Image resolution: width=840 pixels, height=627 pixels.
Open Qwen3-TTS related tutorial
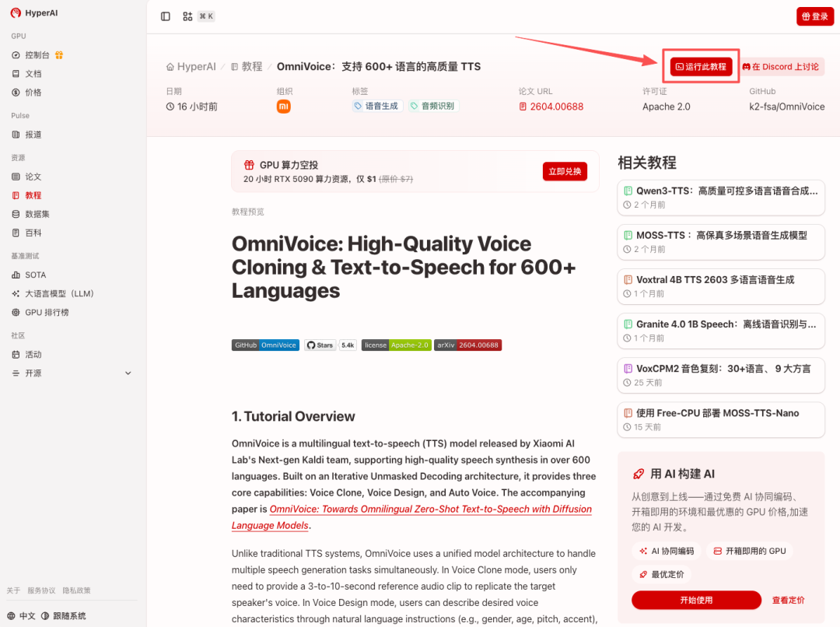point(720,198)
